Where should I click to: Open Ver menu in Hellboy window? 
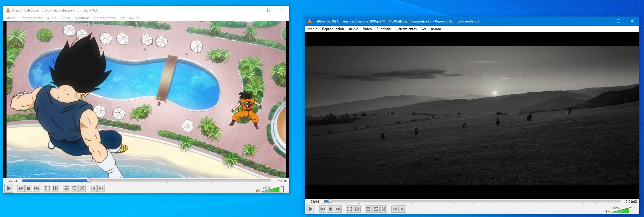click(424, 29)
